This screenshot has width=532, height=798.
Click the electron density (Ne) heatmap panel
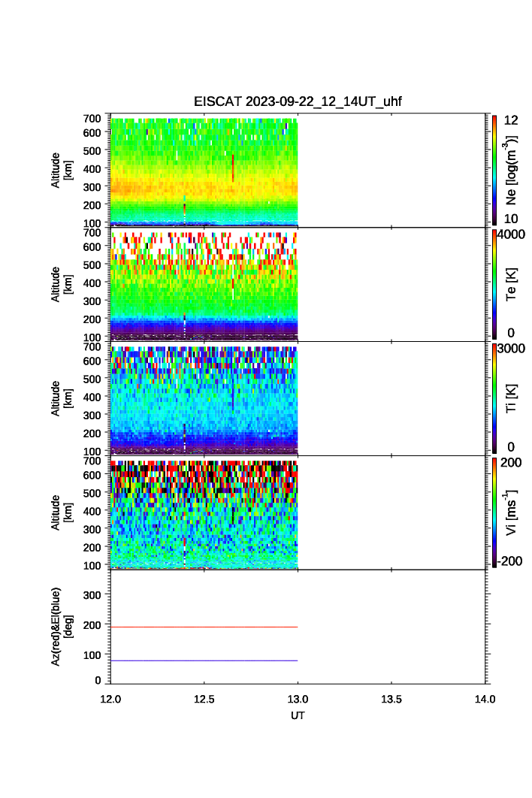click(204, 171)
